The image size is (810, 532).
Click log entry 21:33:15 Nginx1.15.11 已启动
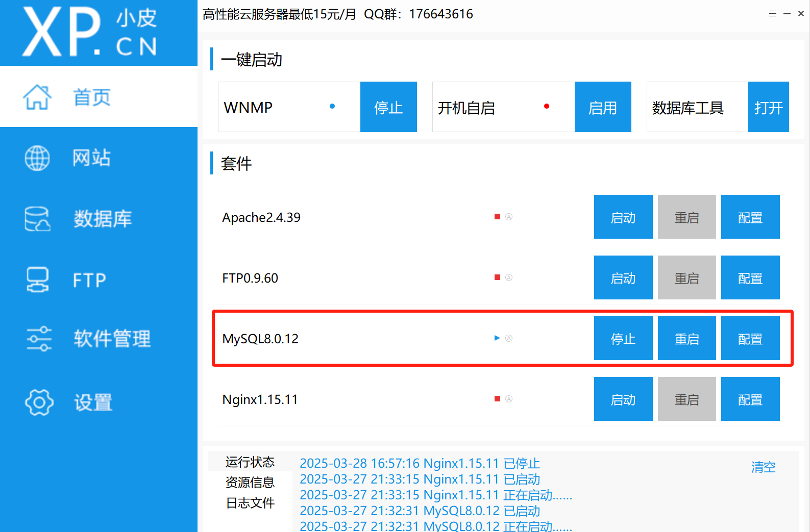tap(420, 479)
